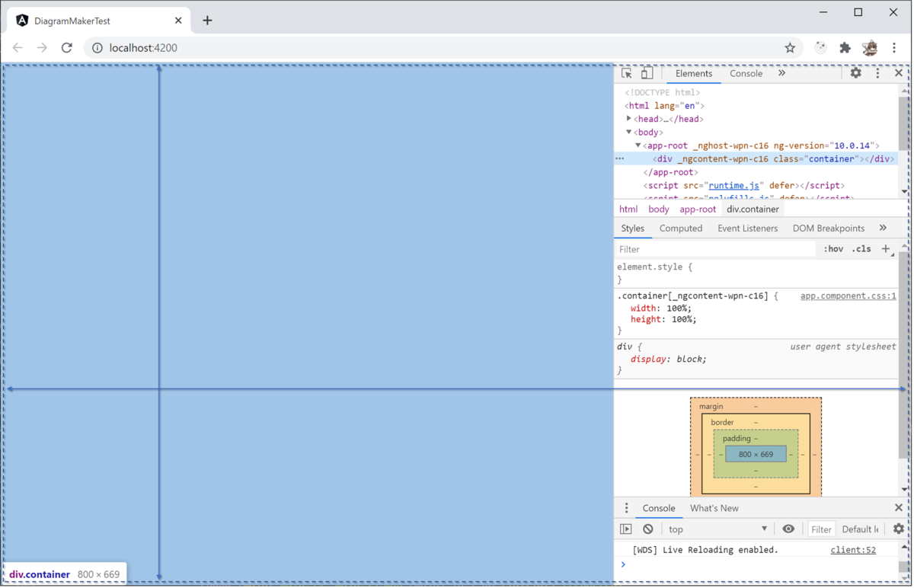Open the top JavaScript context dropdown
Screen dimensions: 914x588
(718, 529)
